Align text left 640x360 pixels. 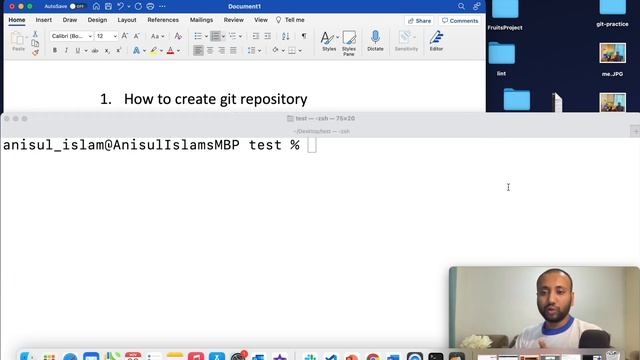(x=198, y=50)
